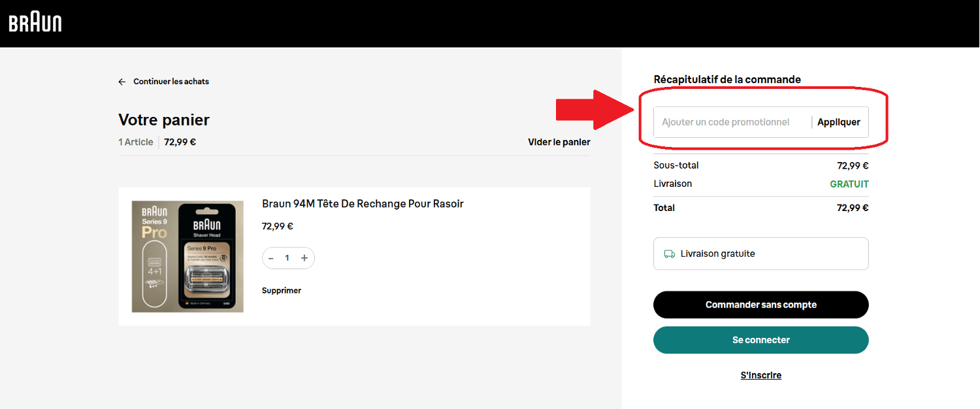
Task: Click the product price 72,99 € under title
Action: point(278,227)
